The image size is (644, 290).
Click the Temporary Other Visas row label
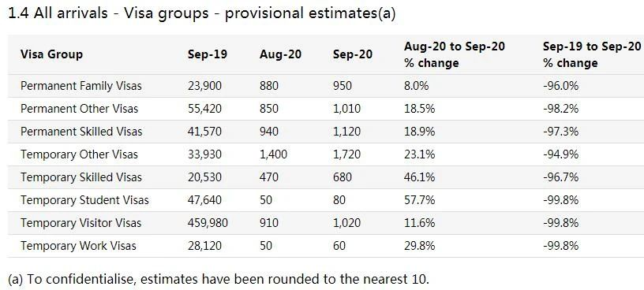pyautogui.click(x=79, y=154)
